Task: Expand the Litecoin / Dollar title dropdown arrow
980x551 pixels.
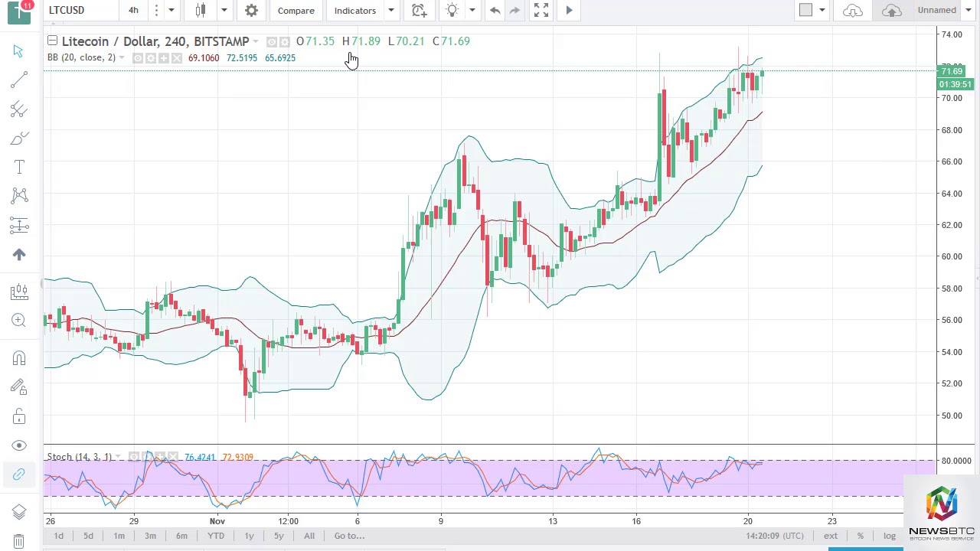Action: (x=256, y=41)
